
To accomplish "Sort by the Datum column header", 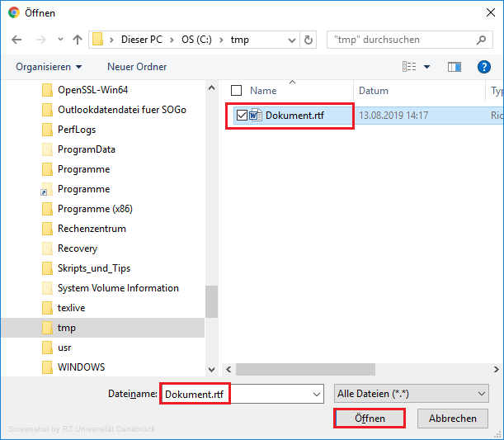I will tap(374, 91).
